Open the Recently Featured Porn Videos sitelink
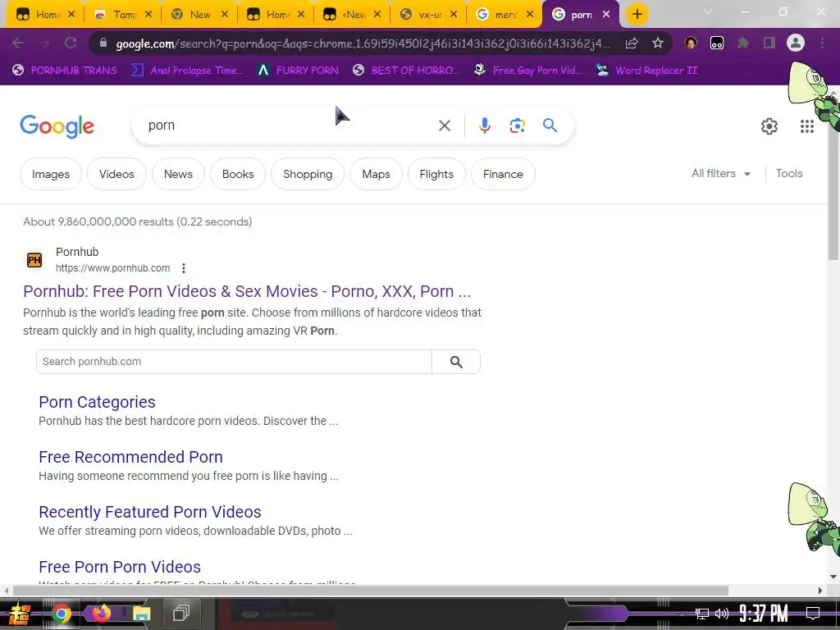This screenshot has height=630, width=840. [x=150, y=512]
